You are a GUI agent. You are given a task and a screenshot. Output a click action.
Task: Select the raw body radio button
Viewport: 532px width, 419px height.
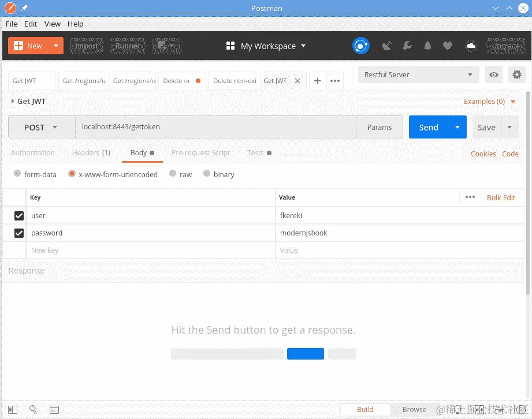(x=173, y=174)
